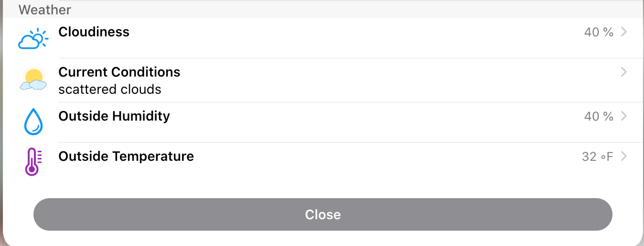Click the Outside Temperature thermometer icon
This screenshot has width=644, height=246.
[x=33, y=162]
